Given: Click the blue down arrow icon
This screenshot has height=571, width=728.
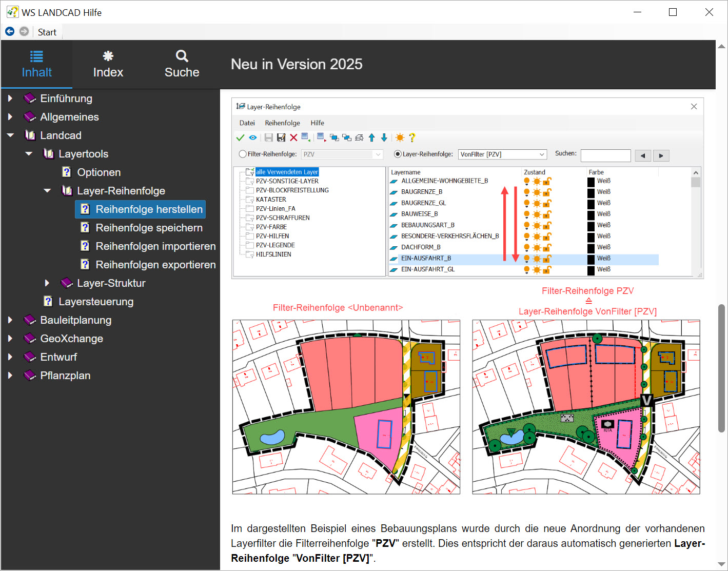Looking at the screenshot, I should (384, 137).
